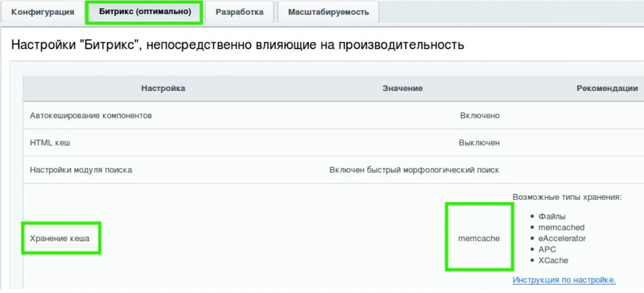Screen dimensions: 644x293
Task: Click the Файлы list item
Action: (x=552, y=216)
